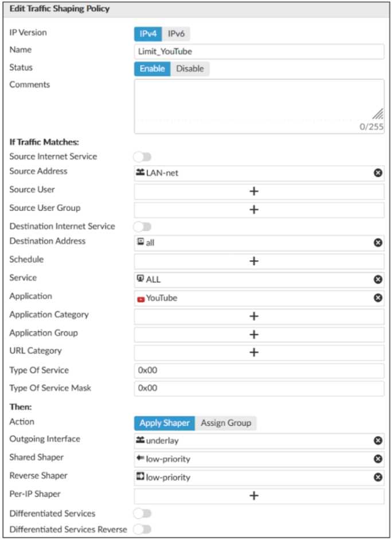This screenshot has width=392, height=540.
Task: Click inside the Name field
Action: point(229,50)
